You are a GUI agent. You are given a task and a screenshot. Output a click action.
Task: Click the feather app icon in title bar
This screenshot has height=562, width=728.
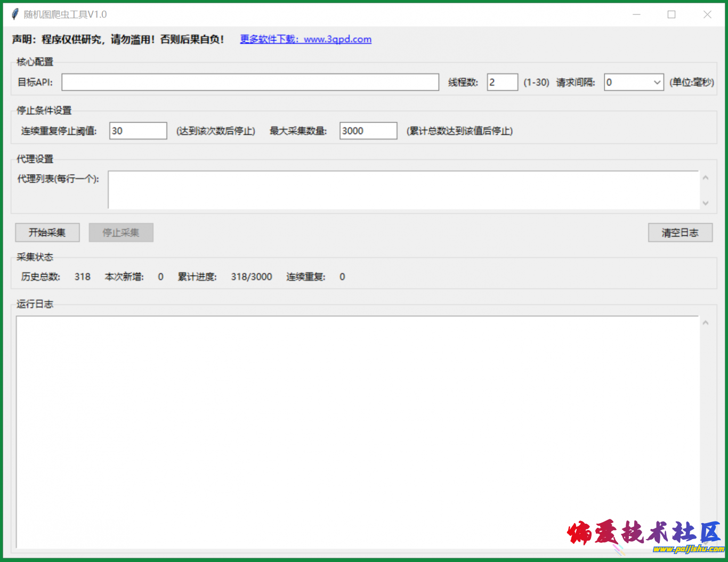coord(15,14)
